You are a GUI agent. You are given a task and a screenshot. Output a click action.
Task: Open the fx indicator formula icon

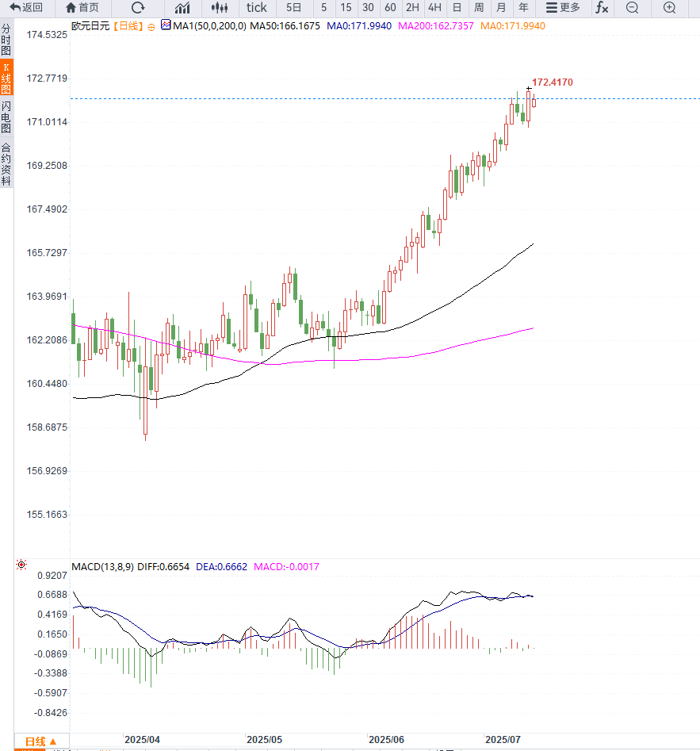click(602, 8)
